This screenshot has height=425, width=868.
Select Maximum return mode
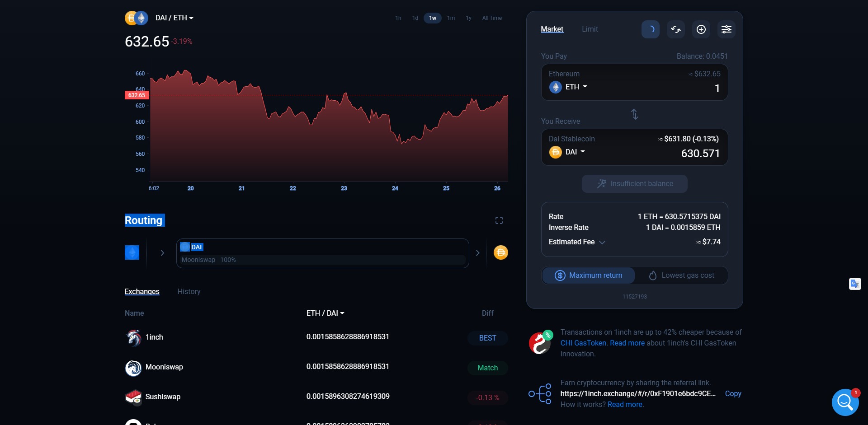(x=589, y=276)
